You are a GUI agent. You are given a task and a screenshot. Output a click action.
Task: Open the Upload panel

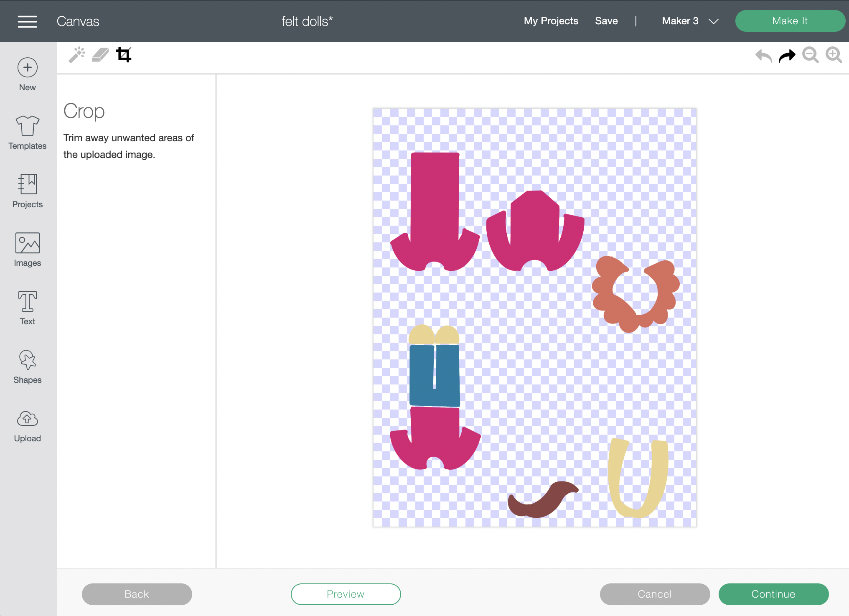(x=28, y=426)
